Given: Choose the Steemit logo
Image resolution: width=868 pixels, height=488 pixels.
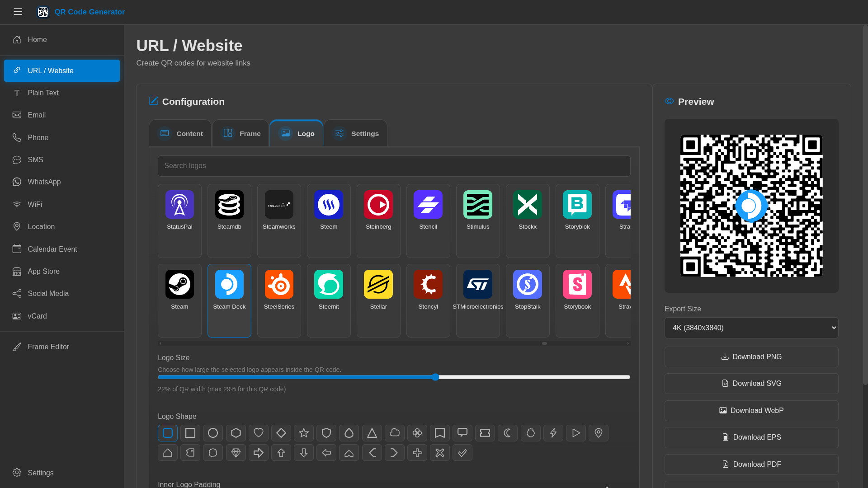Looking at the screenshot, I should [x=329, y=300].
